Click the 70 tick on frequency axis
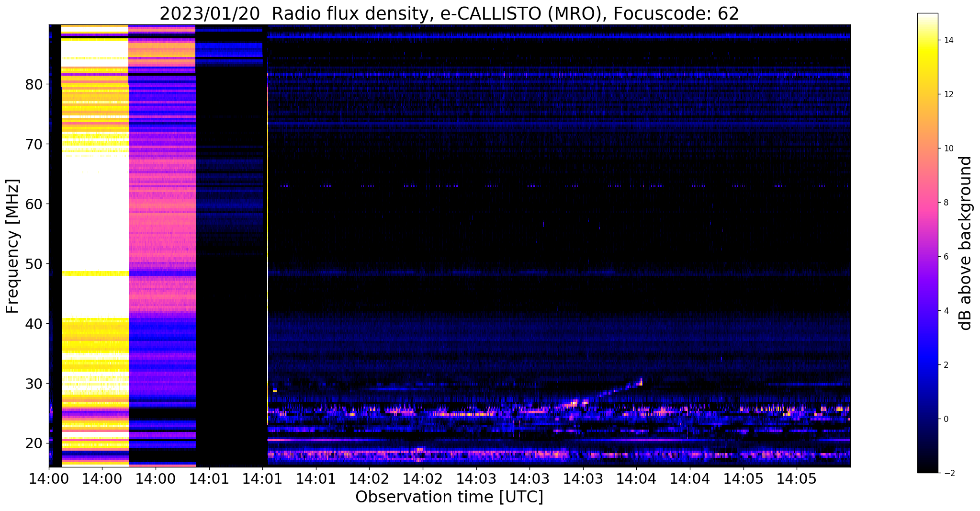The image size is (980, 511). [34, 144]
